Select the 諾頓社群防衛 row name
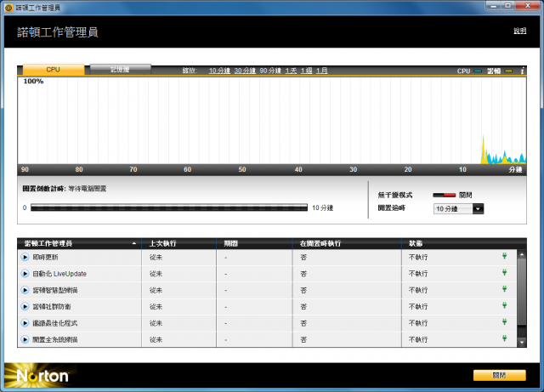 click(52, 307)
